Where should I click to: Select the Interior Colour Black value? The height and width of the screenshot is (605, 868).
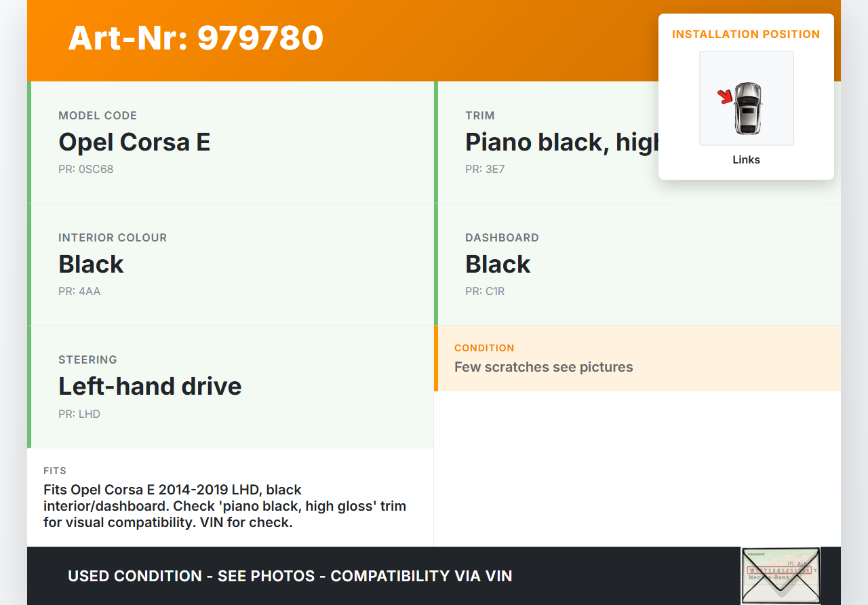91,265
